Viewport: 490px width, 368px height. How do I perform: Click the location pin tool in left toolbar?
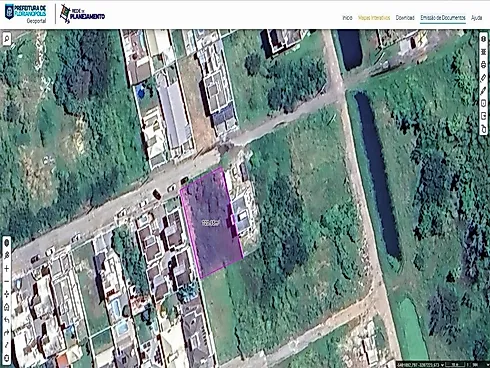pos(6,255)
